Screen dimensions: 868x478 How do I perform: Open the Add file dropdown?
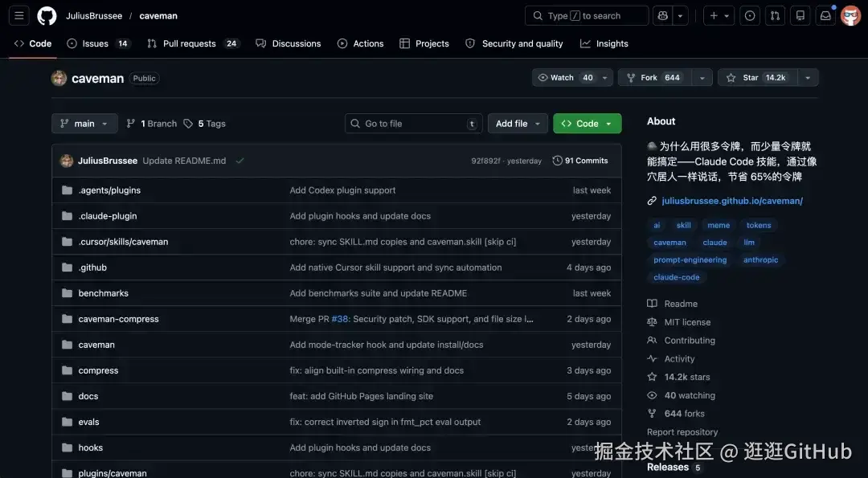518,124
